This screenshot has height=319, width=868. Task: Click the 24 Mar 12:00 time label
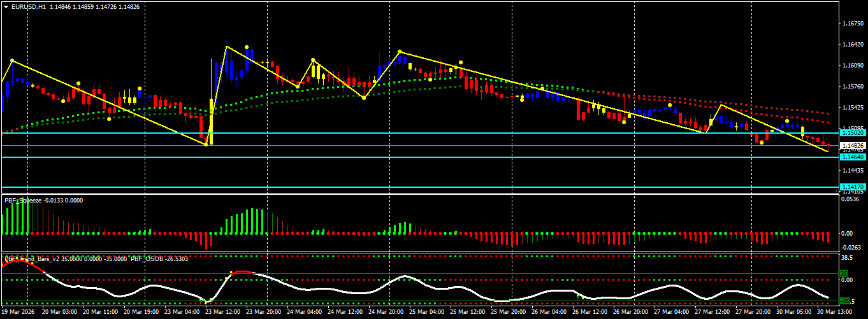pyautogui.click(x=345, y=313)
